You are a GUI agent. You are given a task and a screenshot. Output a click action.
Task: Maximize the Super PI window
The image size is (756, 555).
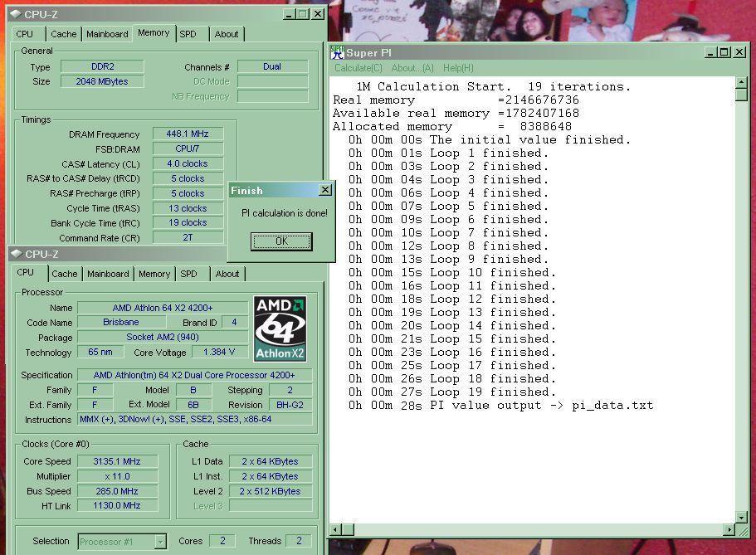[724, 52]
